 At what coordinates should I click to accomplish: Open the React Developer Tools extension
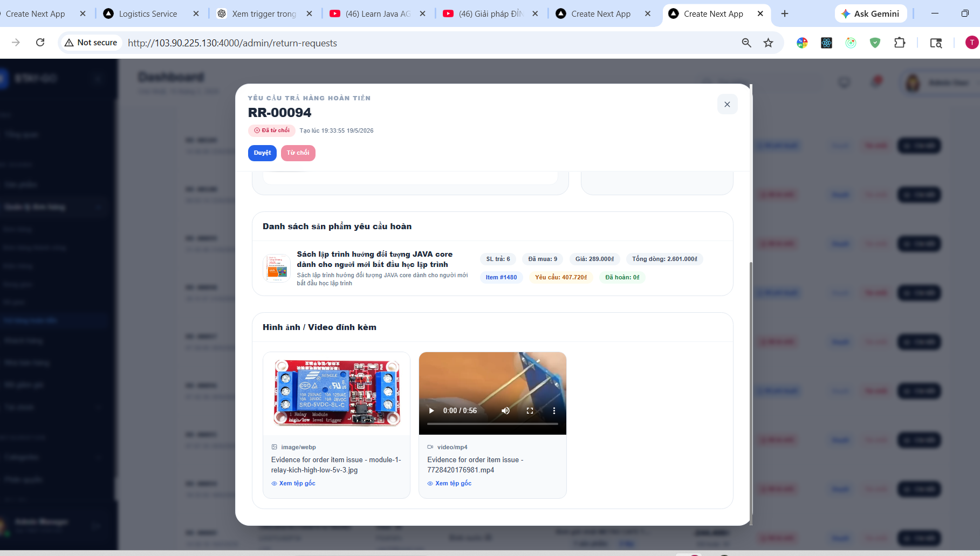826,43
